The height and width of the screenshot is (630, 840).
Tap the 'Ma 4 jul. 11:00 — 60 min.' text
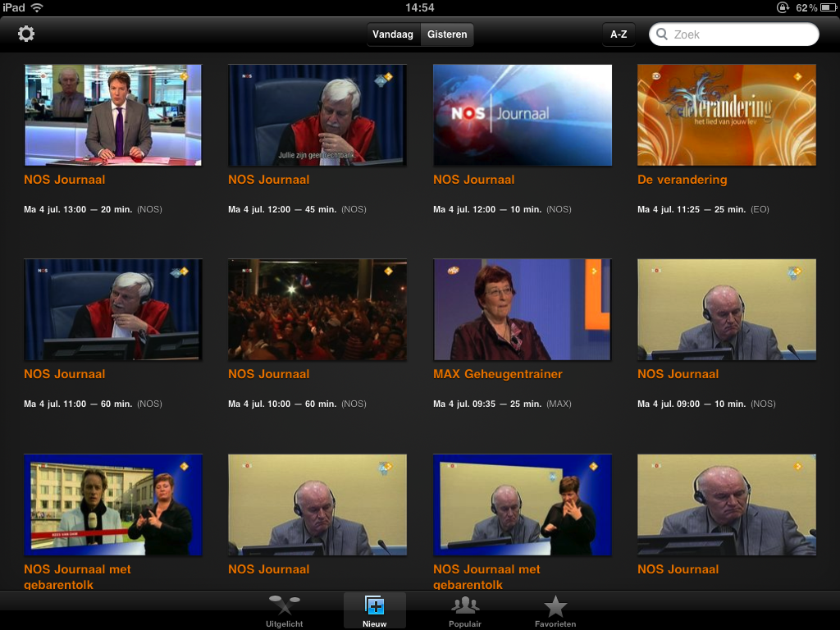tap(78, 404)
